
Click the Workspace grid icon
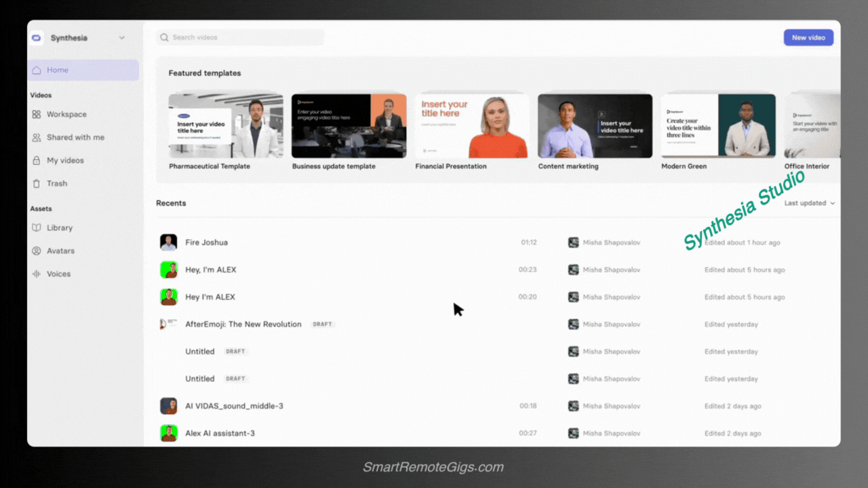(x=37, y=115)
